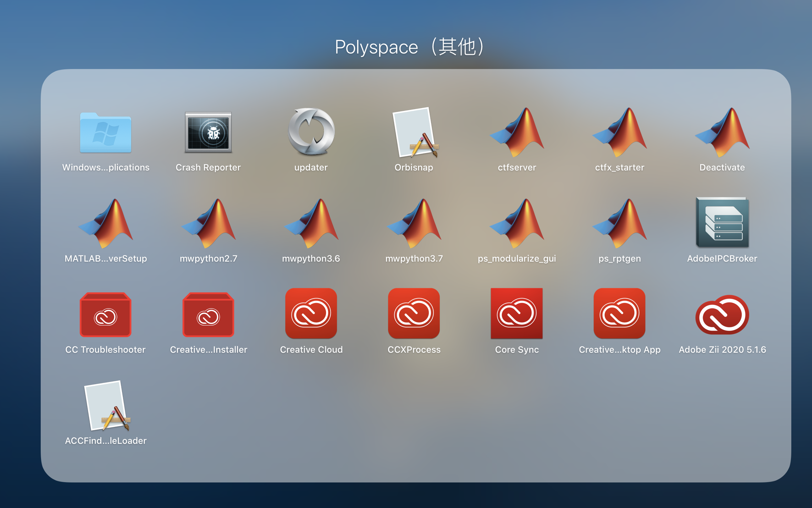Launch the Core Sync app

pos(517,313)
